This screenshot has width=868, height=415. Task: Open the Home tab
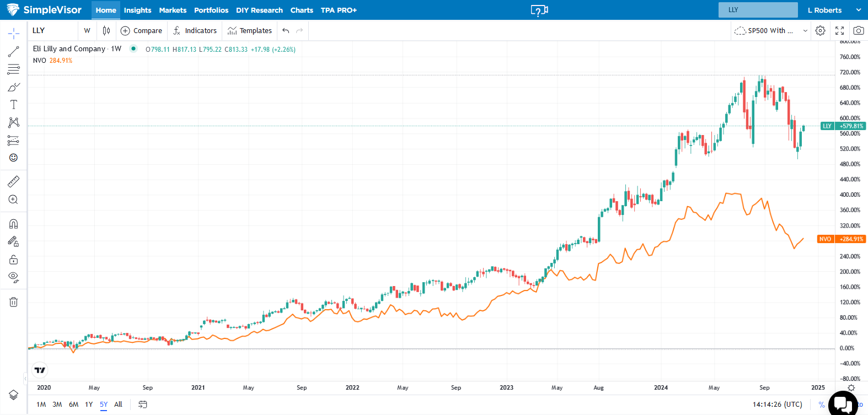(106, 10)
